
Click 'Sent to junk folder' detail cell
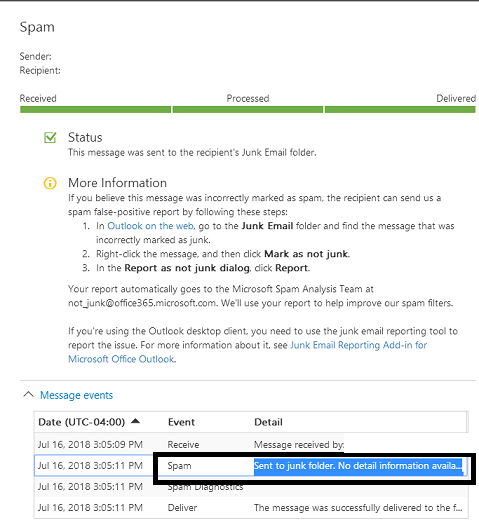(358, 466)
